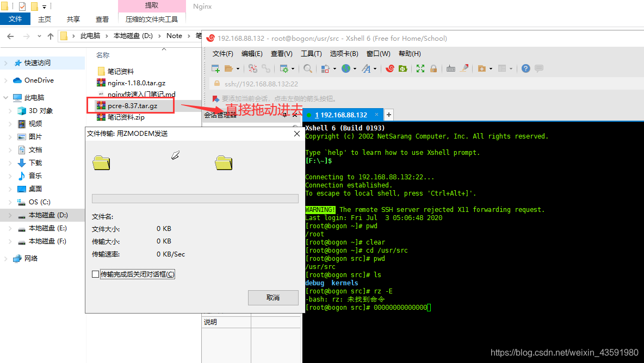Open dropdown arrow beside session Properties icon
This screenshot has height=363, width=644.
pyautogui.click(x=293, y=69)
